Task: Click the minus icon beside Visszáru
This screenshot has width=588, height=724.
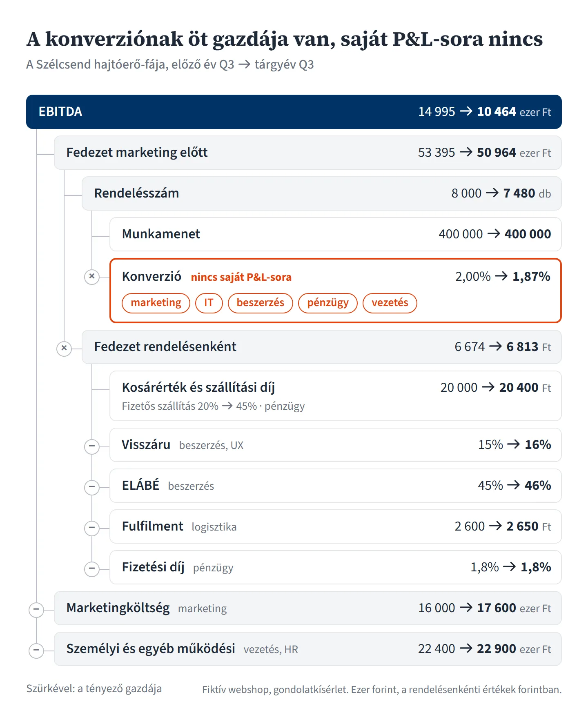Action: [x=92, y=446]
